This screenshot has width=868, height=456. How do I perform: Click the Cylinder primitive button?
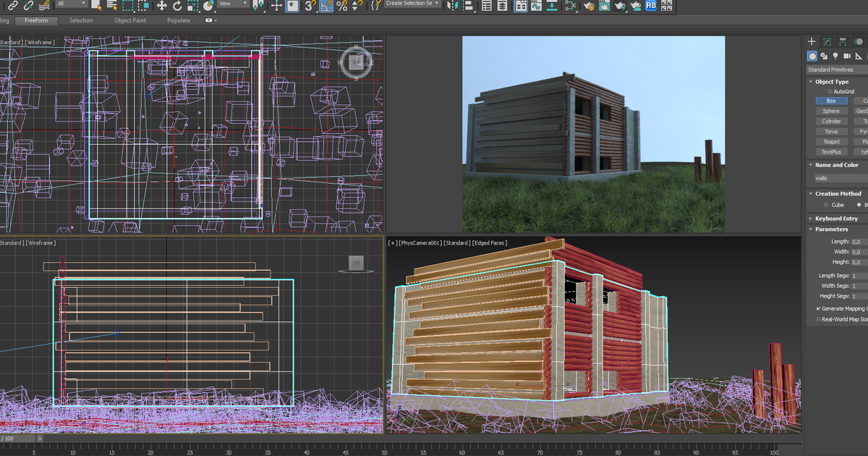pyautogui.click(x=831, y=122)
